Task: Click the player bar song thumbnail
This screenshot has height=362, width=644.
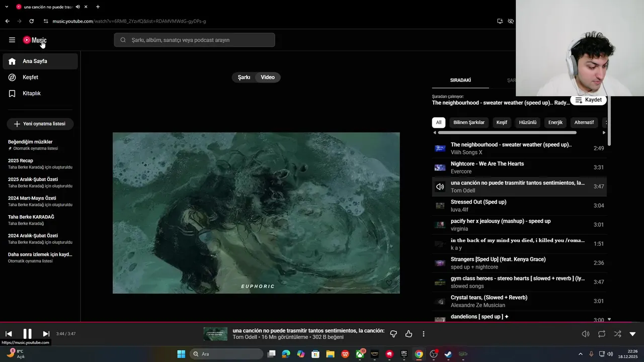Action: 215,334
